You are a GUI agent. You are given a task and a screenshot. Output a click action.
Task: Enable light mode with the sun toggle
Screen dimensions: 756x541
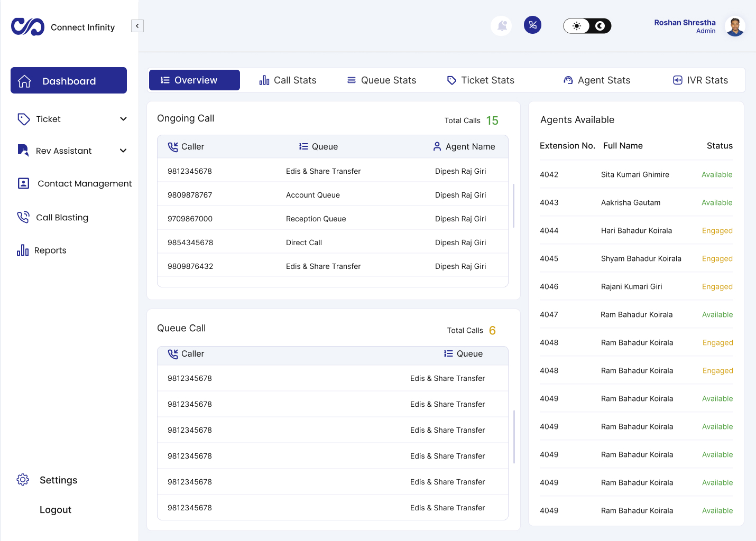pos(576,25)
